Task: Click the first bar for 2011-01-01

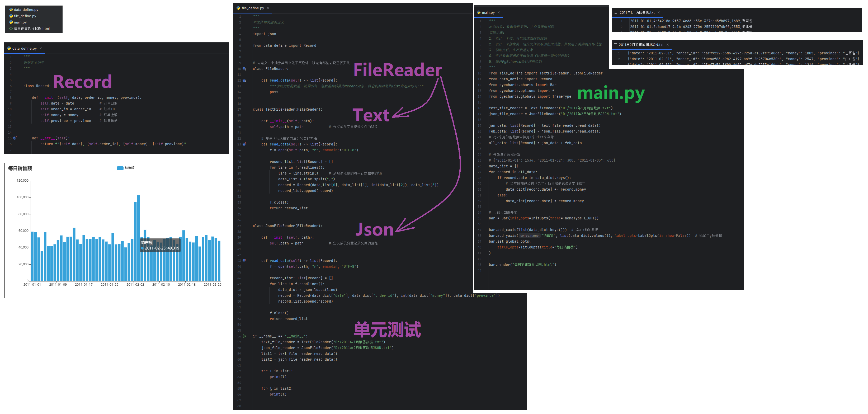Action: (x=32, y=256)
